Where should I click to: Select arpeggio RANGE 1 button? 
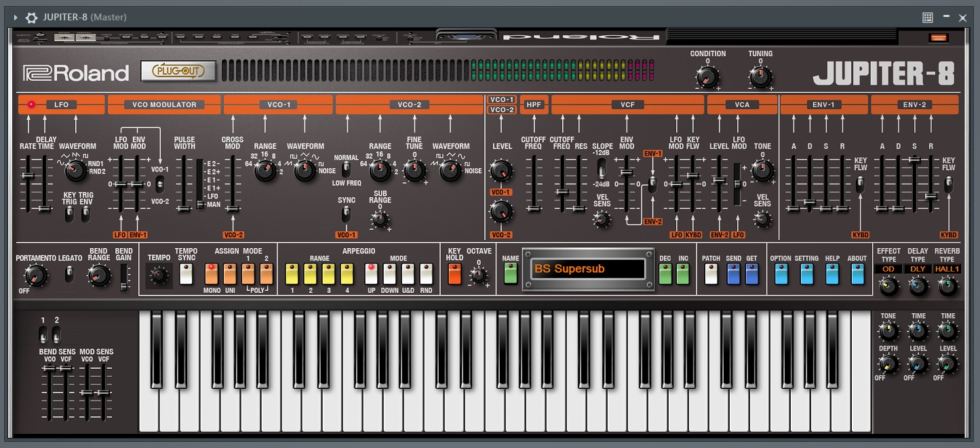[x=292, y=274]
